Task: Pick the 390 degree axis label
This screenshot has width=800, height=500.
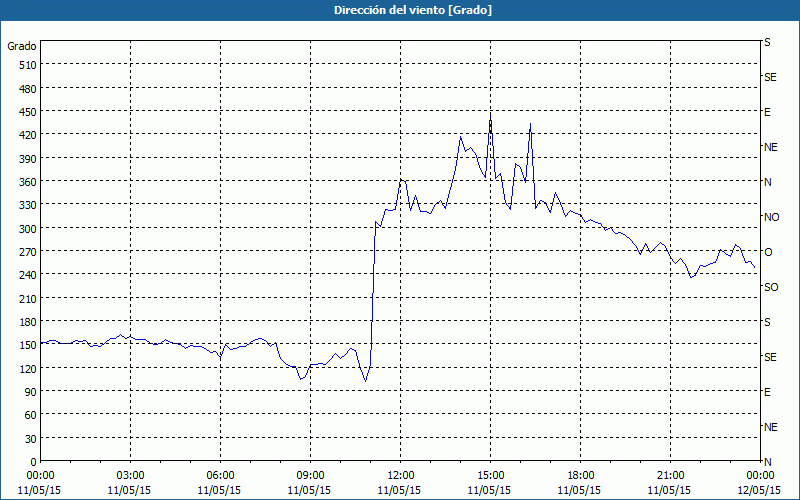Action: [x=28, y=159]
